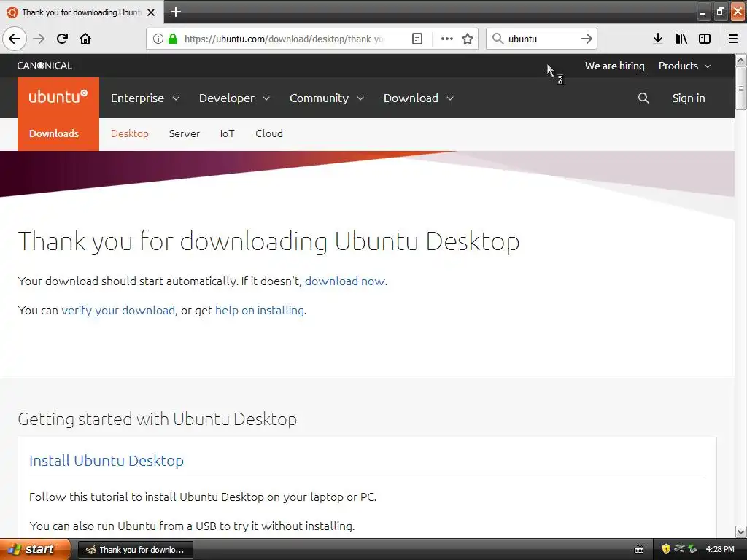Close the Thank you for downloading tab
747x560 pixels.
click(151, 12)
